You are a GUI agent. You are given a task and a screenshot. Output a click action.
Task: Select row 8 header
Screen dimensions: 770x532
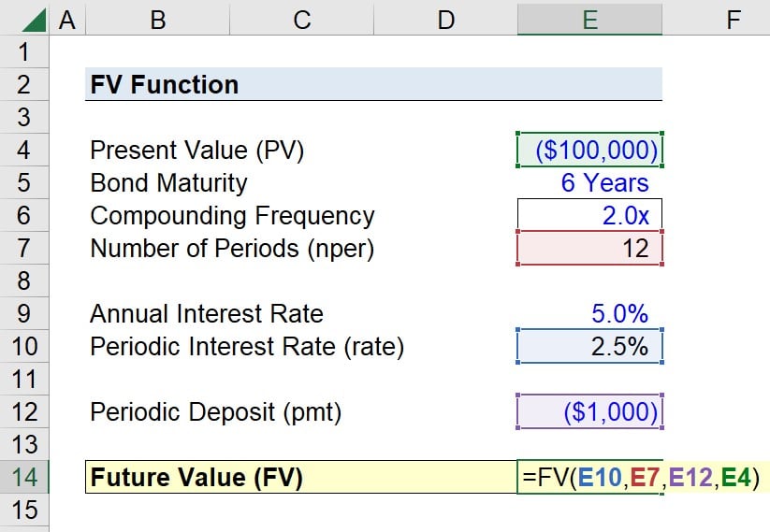point(24,280)
